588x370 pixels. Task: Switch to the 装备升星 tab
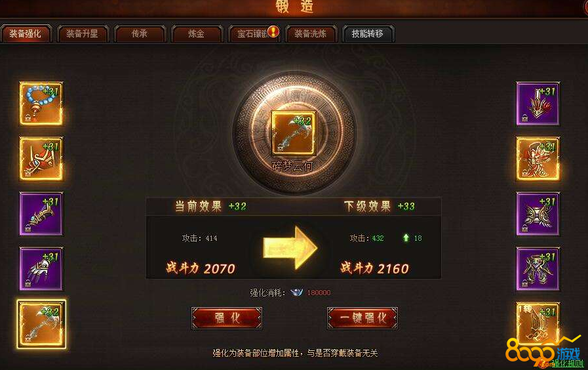83,33
